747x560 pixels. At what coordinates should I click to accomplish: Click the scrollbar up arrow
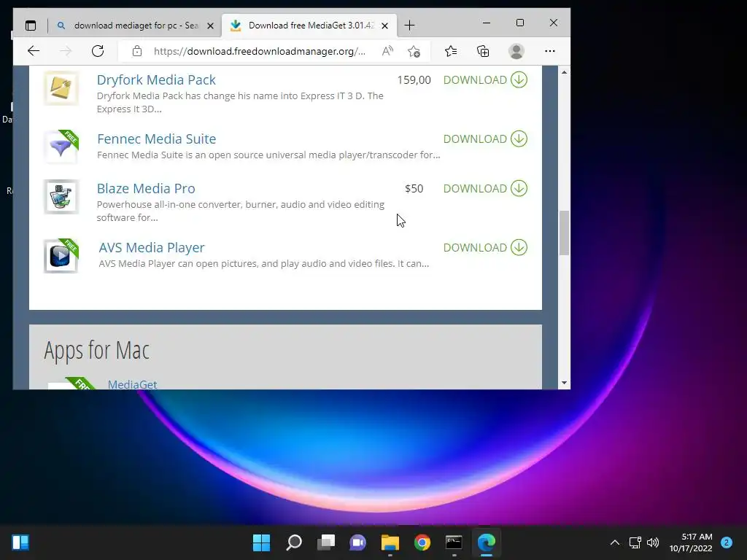point(564,72)
